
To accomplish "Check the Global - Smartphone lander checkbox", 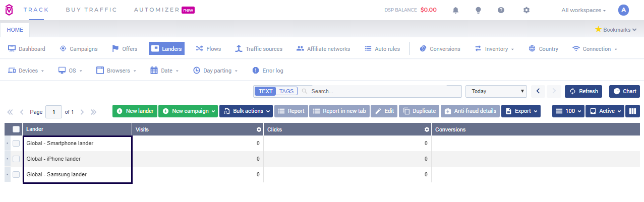I will tap(16, 144).
